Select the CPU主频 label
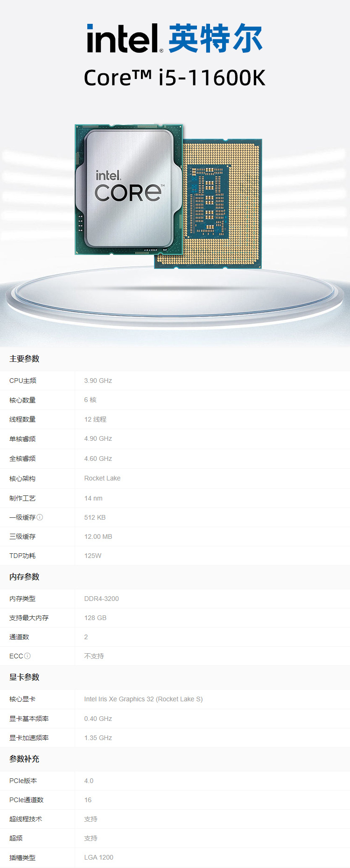350x868 pixels. [x=23, y=381]
